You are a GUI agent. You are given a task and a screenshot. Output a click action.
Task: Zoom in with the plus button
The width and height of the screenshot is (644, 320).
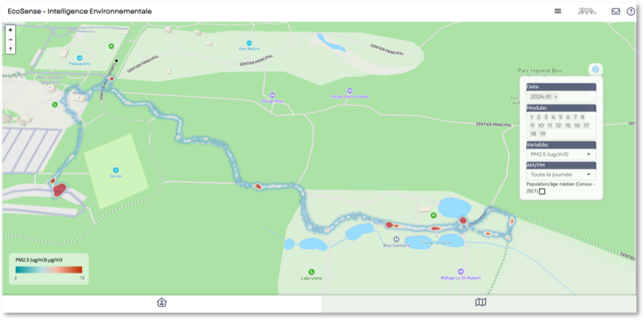[x=11, y=30]
